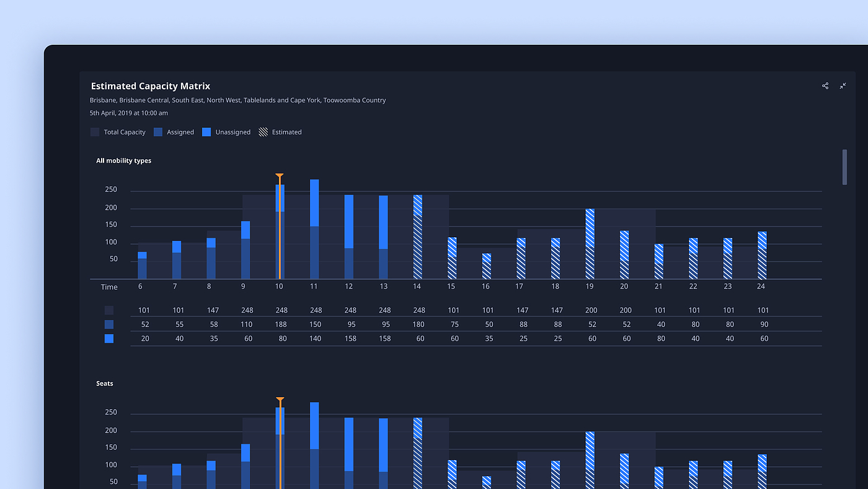868x489 pixels.
Task: Click the 188 assigned value under hour 10
Action: pos(281,325)
